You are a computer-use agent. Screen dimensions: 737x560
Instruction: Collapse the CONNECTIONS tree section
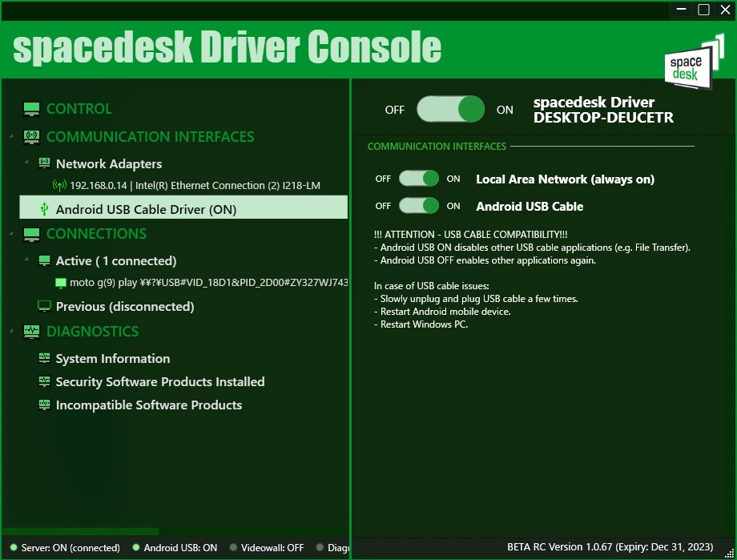point(12,233)
